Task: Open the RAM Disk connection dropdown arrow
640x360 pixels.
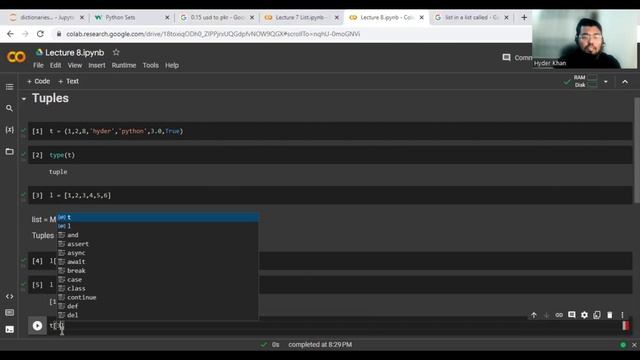Action: 606,82
